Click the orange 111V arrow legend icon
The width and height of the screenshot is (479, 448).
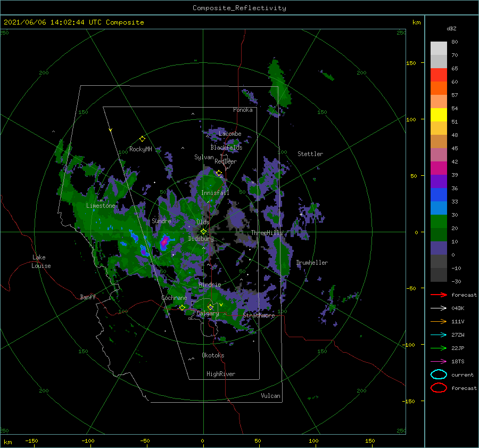pos(439,321)
